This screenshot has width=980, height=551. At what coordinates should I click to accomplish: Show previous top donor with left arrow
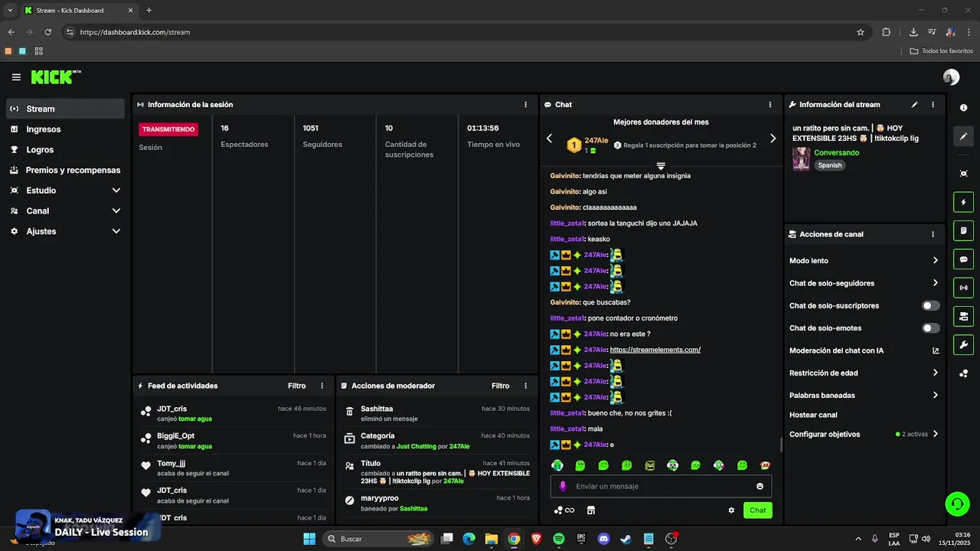click(549, 139)
